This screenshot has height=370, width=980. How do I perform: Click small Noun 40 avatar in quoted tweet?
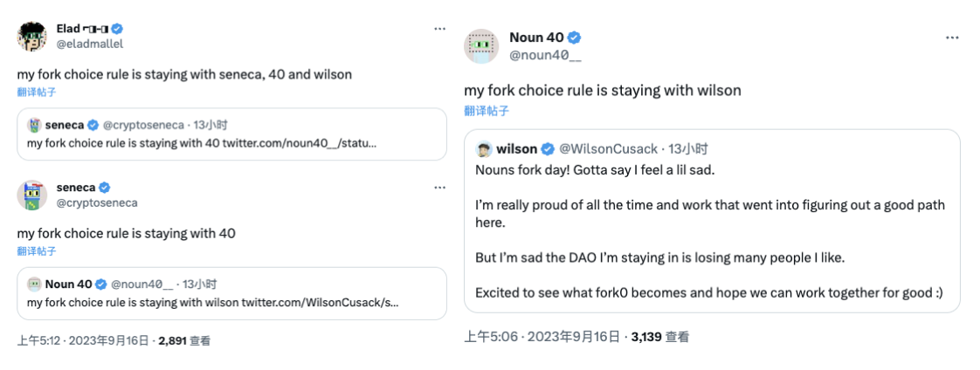(34, 284)
